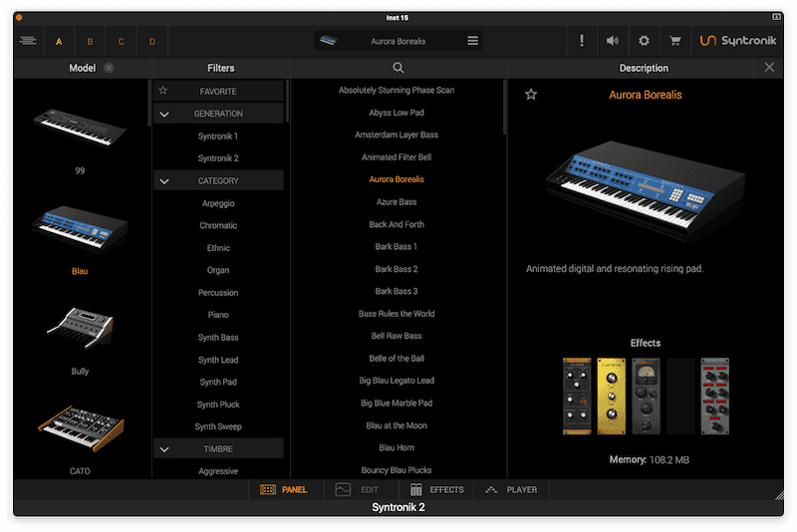Switch to part A
The width and height of the screenshot is (797, 532).
[59, 41]
